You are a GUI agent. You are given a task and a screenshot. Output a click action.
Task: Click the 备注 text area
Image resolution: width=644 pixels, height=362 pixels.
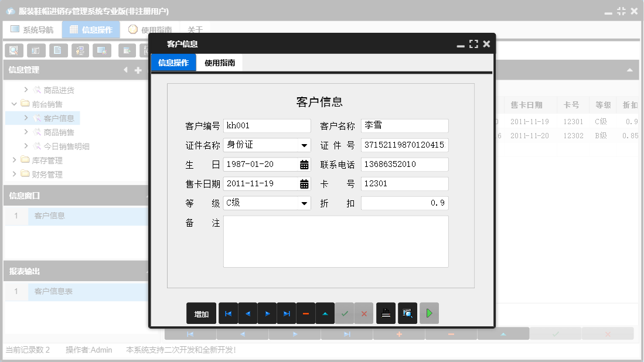click(x=336, y=241)
